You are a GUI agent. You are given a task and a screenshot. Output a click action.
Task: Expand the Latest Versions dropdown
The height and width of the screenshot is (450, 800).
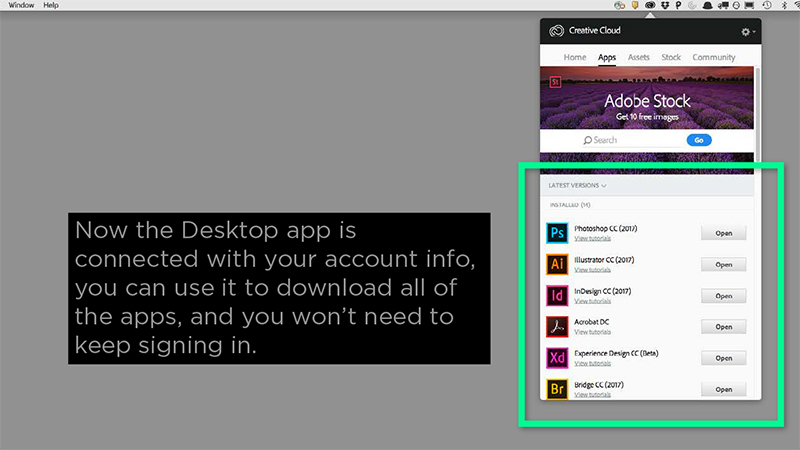pos(577,185)
